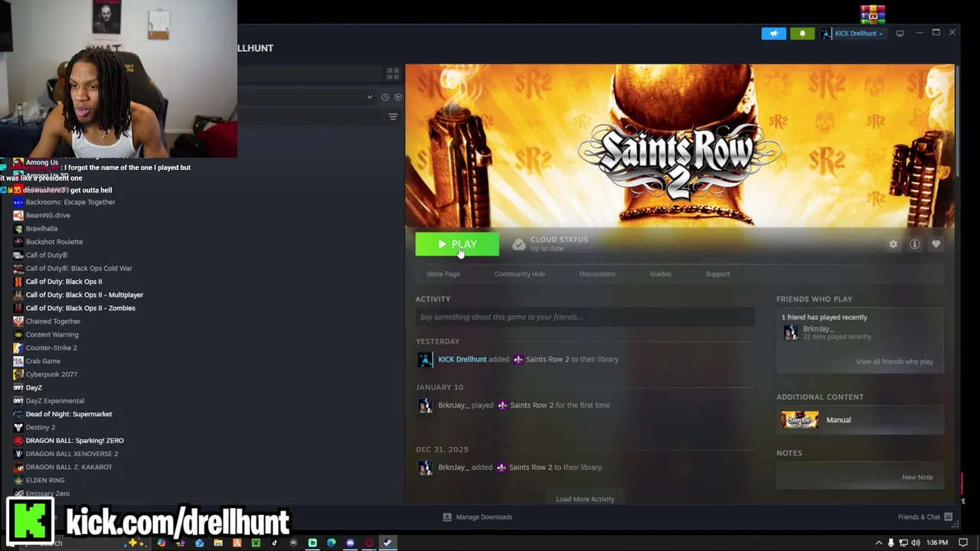Toggle the ready-to-play filter icon
This screenshot has height=551, width=980.
pyautogui.click(x=398, y=97)
